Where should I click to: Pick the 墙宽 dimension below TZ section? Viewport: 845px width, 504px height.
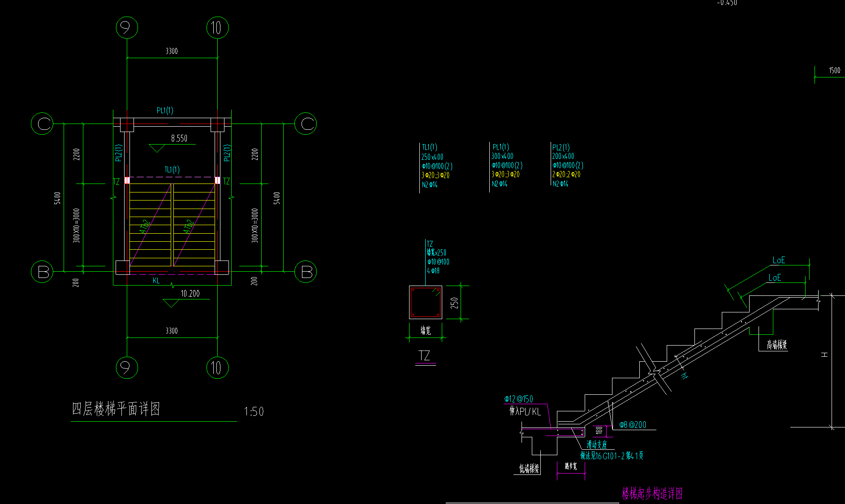426,330
